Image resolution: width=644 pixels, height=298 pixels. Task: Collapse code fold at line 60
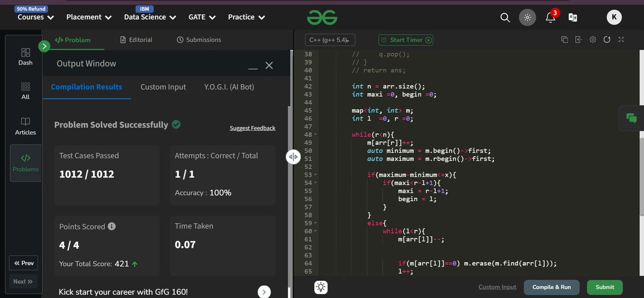pos(316,231)
